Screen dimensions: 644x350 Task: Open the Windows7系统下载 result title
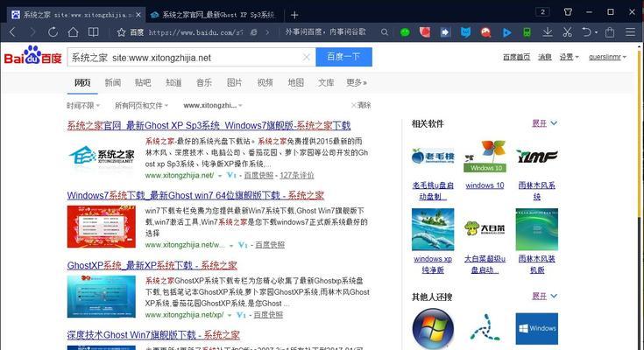195,195
